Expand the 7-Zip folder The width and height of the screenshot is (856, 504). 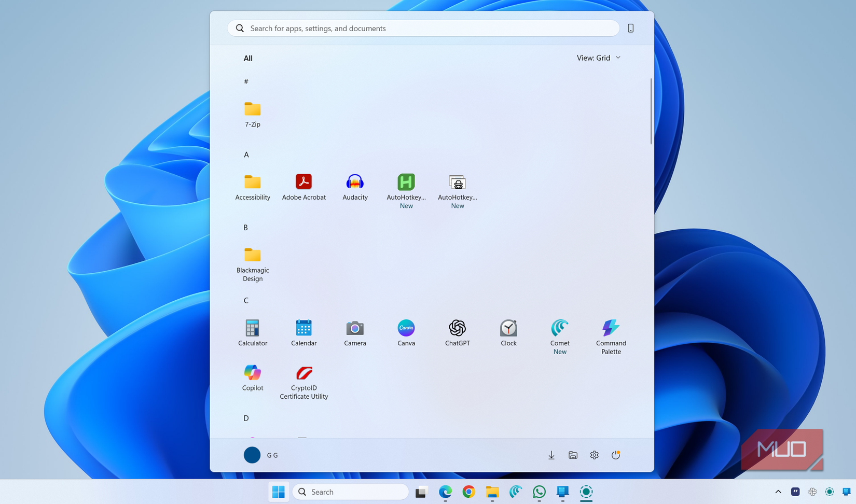pyautogui.click(x=253, y=114)
